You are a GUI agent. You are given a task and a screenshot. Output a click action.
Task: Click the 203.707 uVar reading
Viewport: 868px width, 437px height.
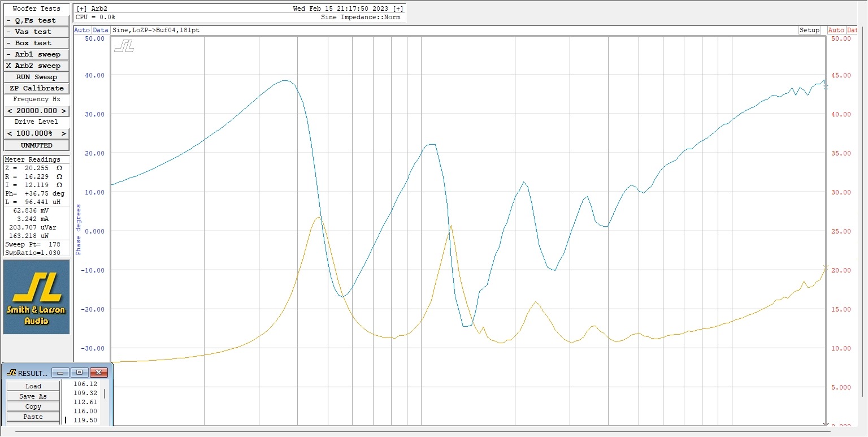(x=33, y=227)
